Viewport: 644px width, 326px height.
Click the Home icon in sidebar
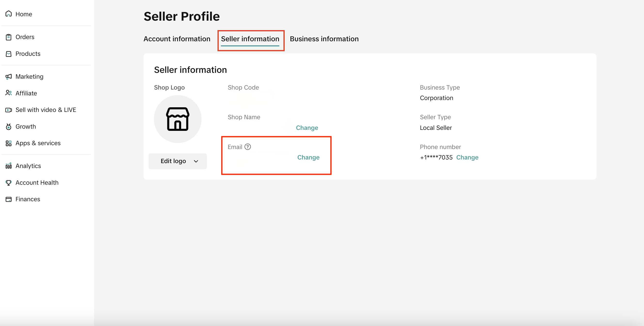coord(9,14)
